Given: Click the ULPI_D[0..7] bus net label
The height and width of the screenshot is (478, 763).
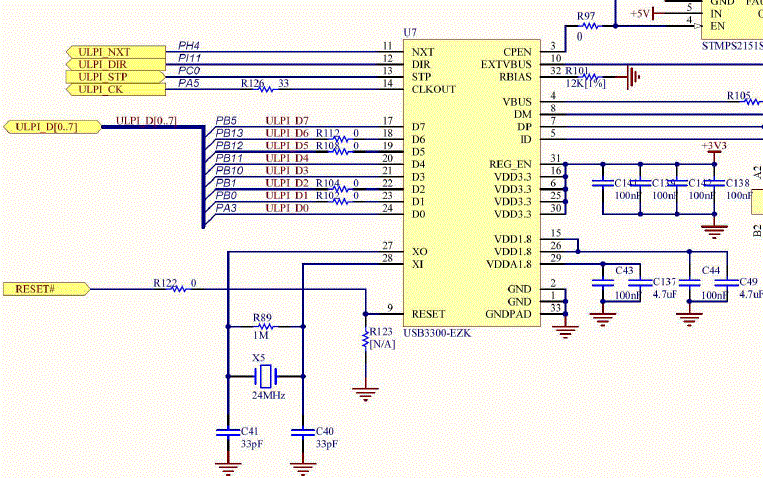Looking at the screenshot, I should 146,120.
